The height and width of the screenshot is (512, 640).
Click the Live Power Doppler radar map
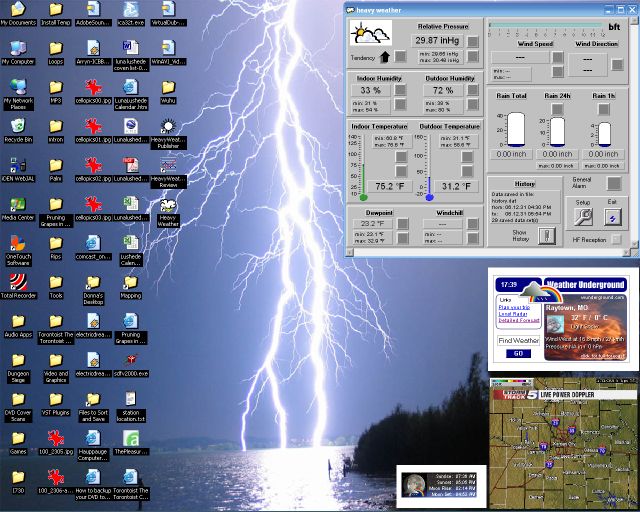pyautogui.click(x=564, y=443)
